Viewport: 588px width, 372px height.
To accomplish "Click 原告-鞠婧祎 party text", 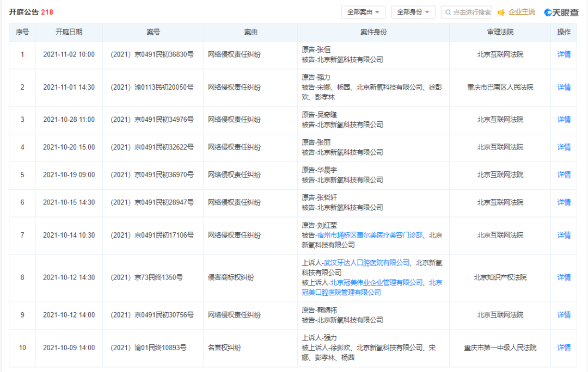I will click(319, 310).
